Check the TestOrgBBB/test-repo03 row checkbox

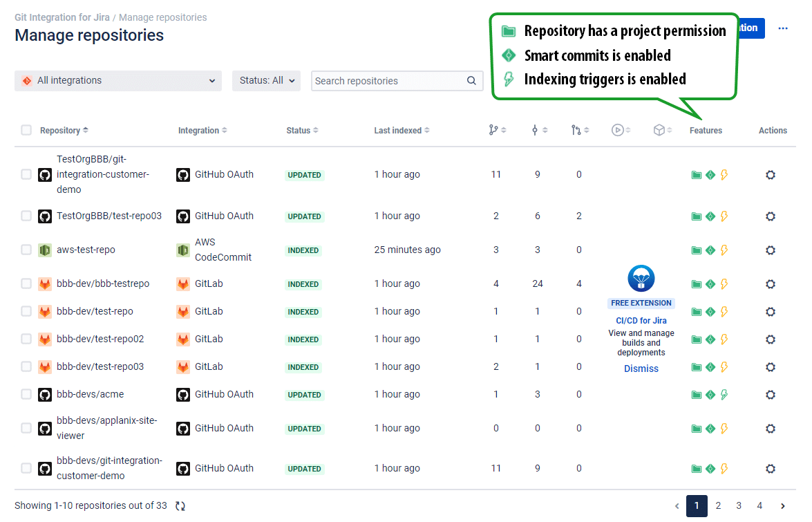[x=26, y=216]
